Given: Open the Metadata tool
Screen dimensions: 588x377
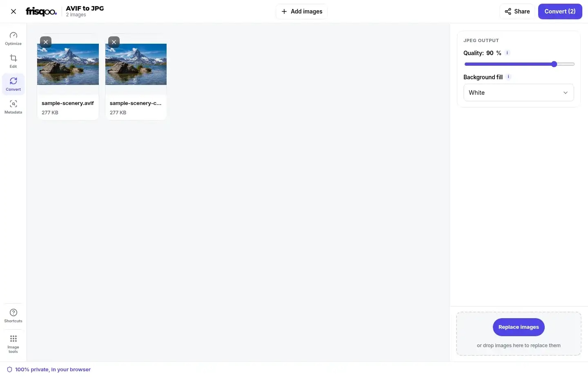Looking at the screenshot, I should point(13,107).
